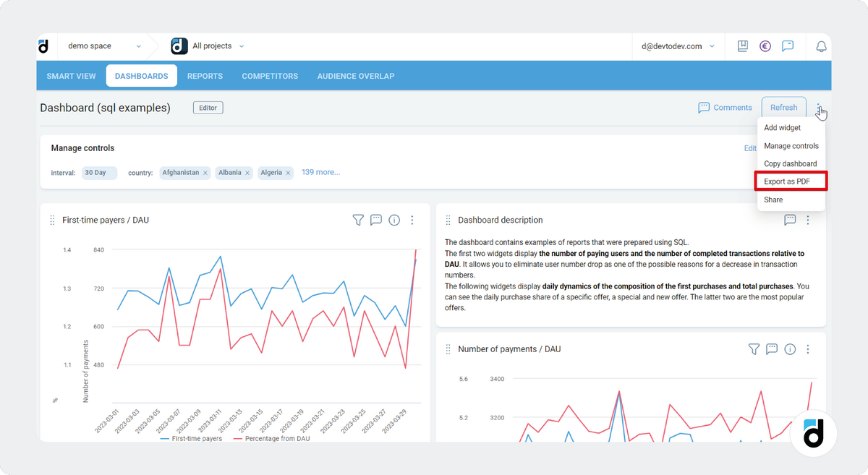Open the chat message icon in the header
This screenshot has width=868, height=475.
[x=788, y=46]
